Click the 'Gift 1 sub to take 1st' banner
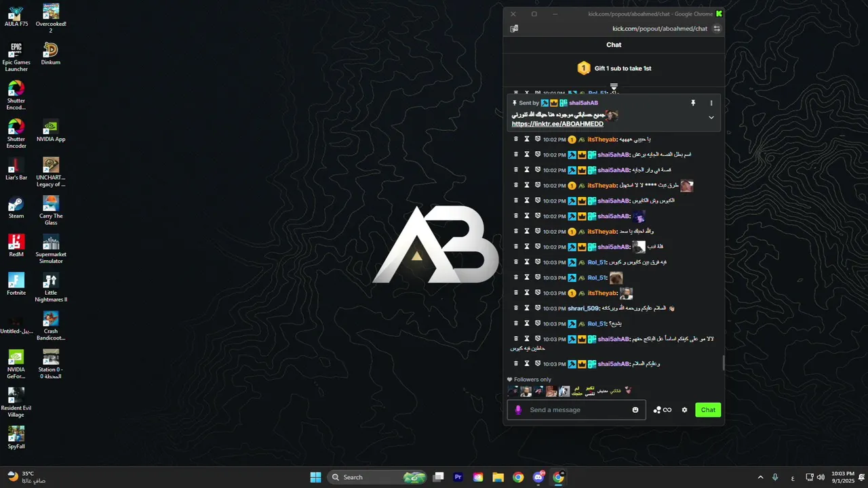 (x=614, y=68)
